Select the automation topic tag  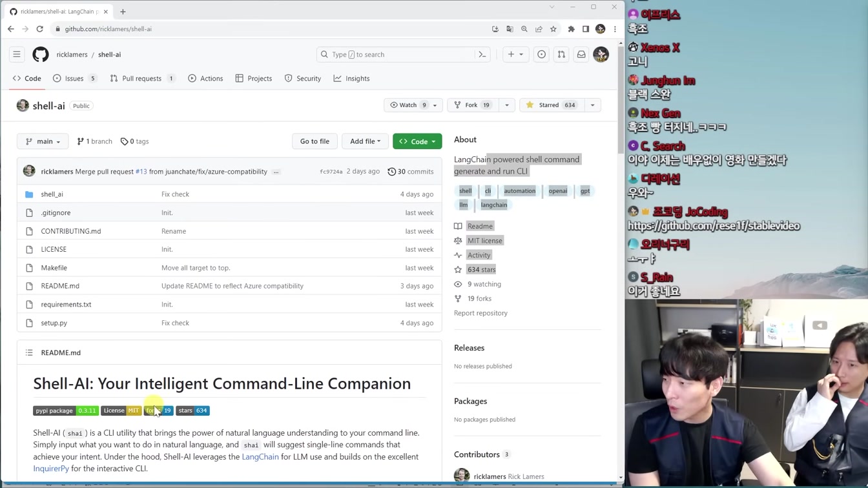point(519,190)
